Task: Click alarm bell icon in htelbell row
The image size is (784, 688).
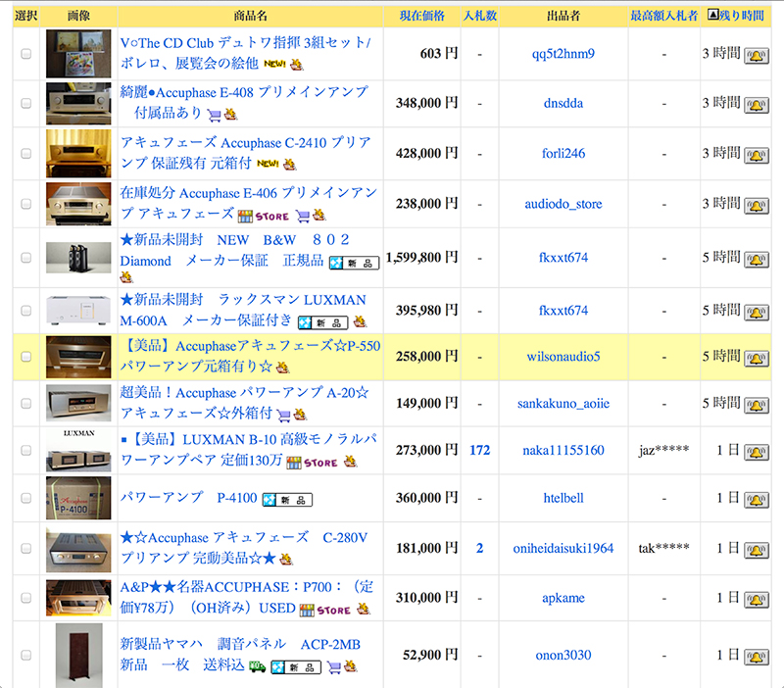Action: click(x=756, y=501)
